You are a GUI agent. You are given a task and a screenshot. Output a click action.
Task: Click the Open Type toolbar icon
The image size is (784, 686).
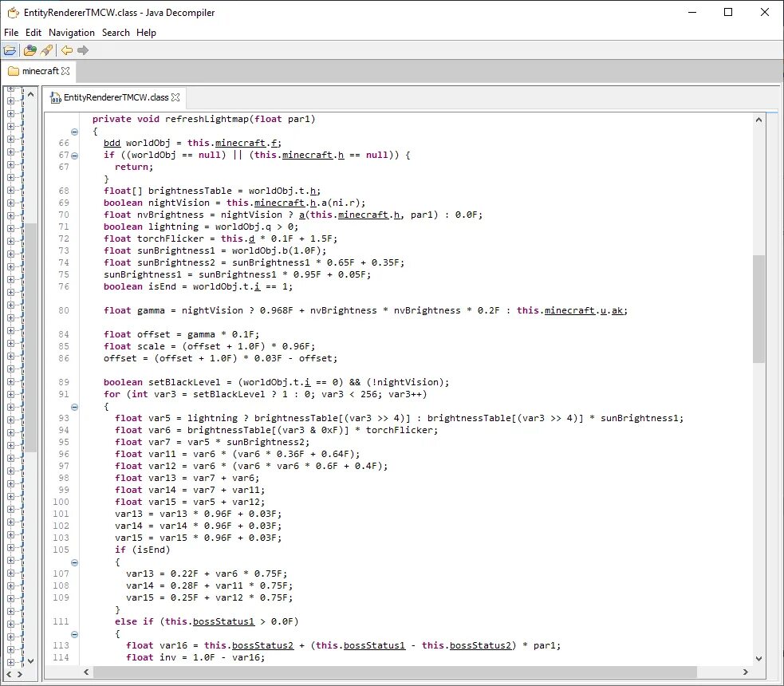pyautogui.click(x=30, y=50)
